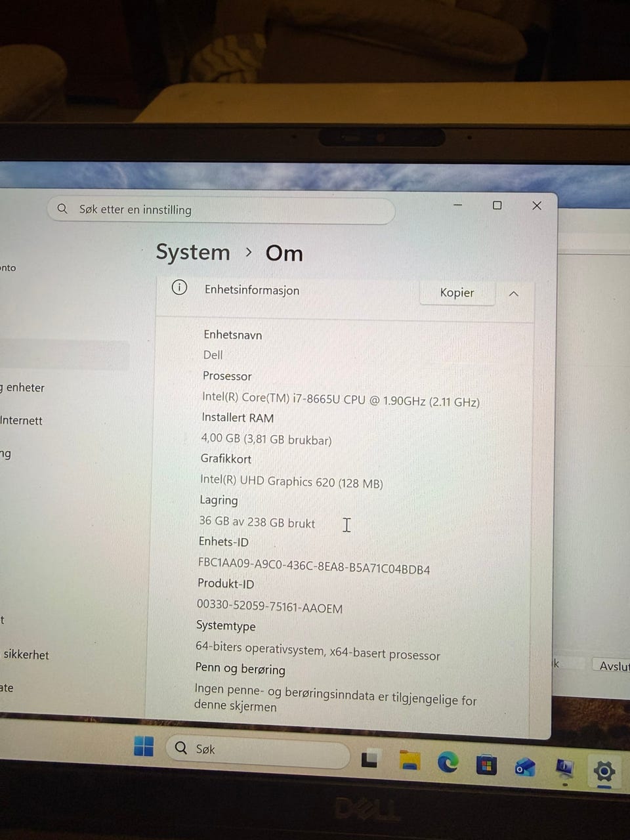630x840 pixels.
Task: Click the "Ingen penne- og berøringsinndata" text
Action: 335,698
